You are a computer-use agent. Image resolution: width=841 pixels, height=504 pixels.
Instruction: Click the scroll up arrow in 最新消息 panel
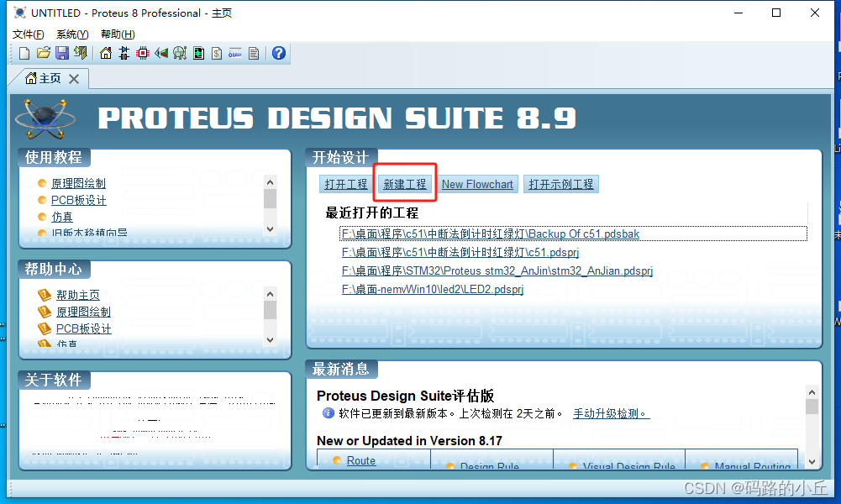click(x=812, y=392)
